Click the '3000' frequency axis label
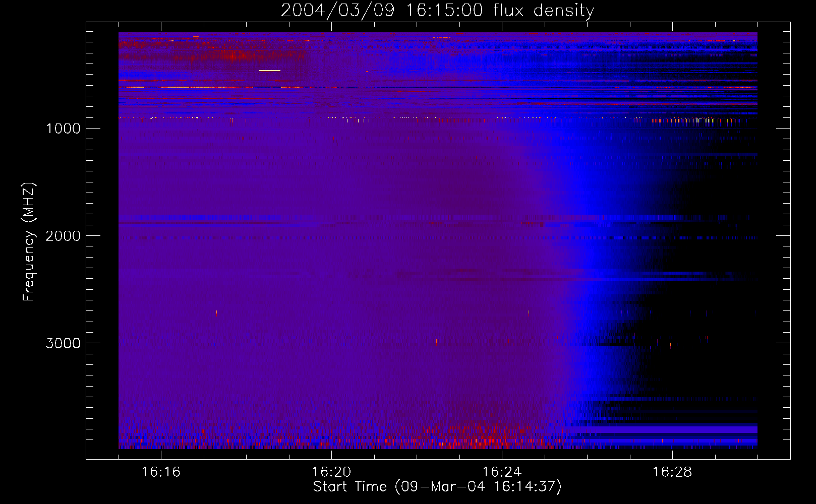This screenshot has height=504, width=816. (x=63, y=343)
